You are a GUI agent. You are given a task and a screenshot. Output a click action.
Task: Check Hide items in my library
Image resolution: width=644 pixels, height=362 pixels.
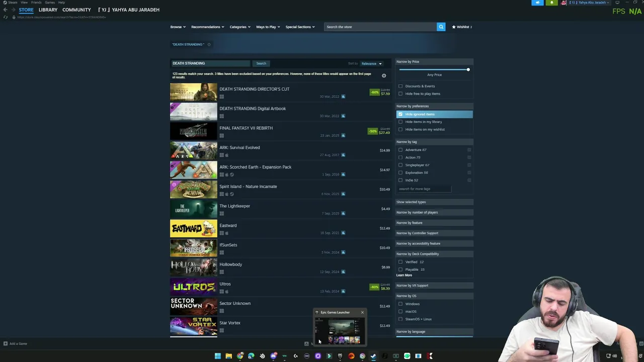click(400, 122)
